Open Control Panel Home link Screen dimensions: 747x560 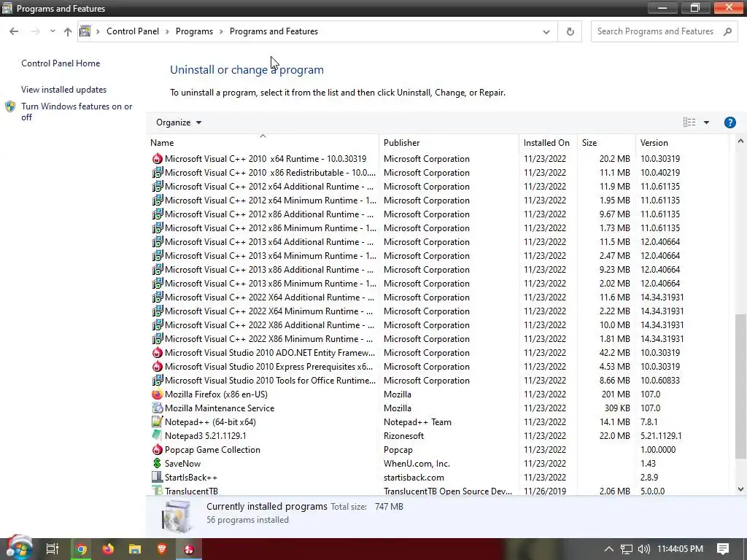pyautogui.click(x=61, y=63)
